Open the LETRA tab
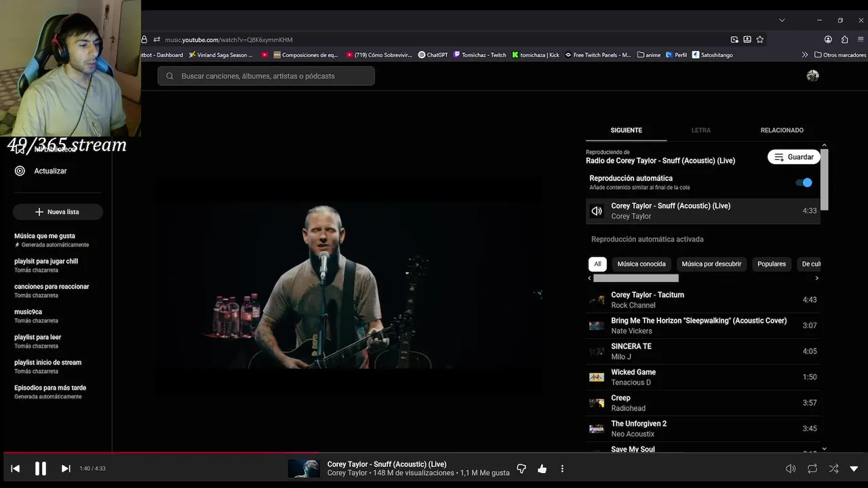This screenshot has height=488, width=868. [701, 130]
